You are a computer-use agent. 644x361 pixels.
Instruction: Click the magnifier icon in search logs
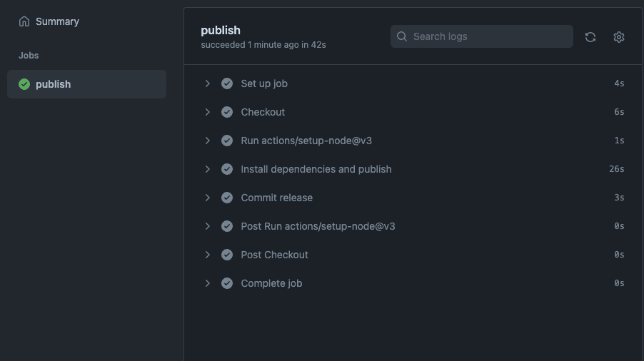point(402,36)
